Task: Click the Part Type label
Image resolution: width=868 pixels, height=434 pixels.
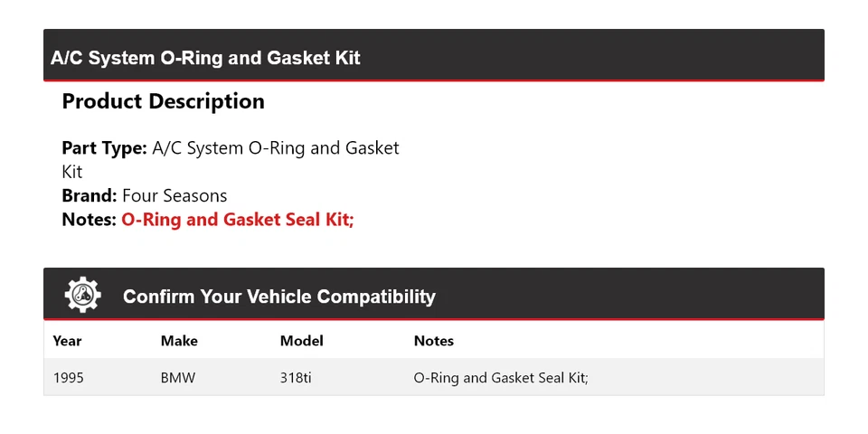Action: [x=104, y=148]
